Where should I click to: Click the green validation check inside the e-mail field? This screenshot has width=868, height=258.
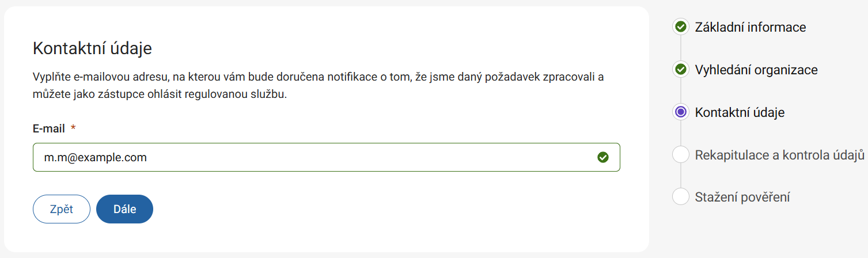603,157
